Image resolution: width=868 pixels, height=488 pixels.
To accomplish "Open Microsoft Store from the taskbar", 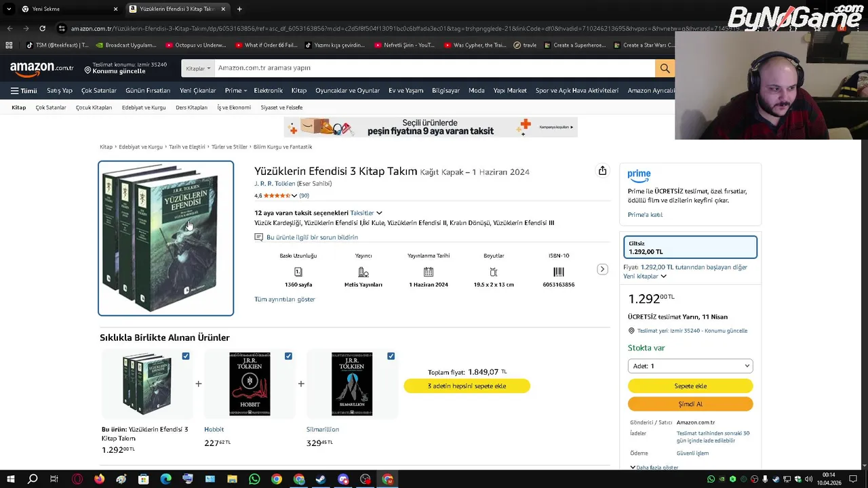I will [143, 479].
